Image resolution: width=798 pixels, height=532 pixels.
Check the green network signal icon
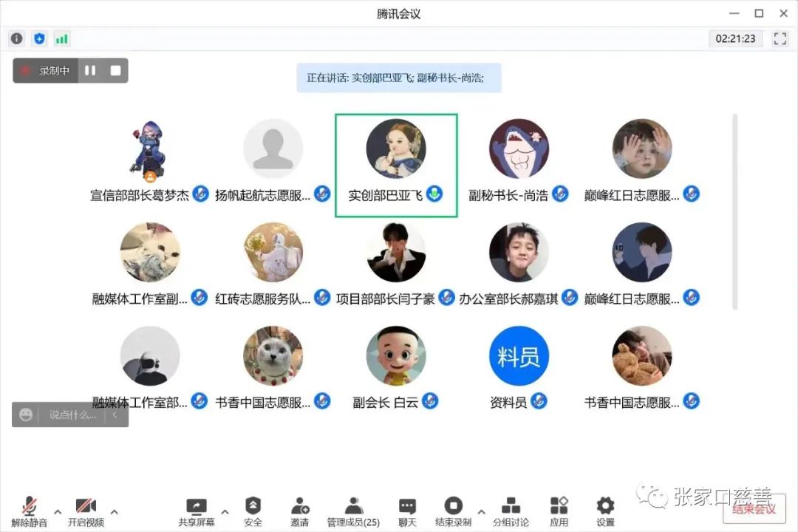(61, 38)
